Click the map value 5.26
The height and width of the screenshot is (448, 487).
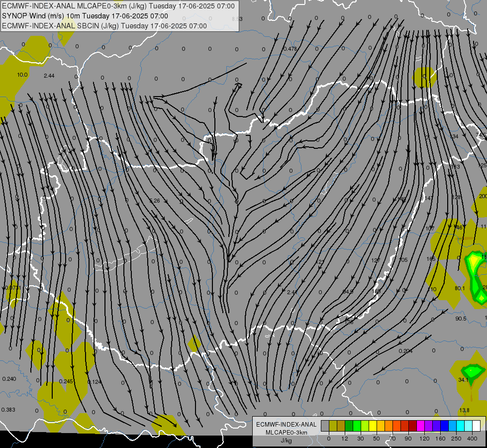point(154,201)
